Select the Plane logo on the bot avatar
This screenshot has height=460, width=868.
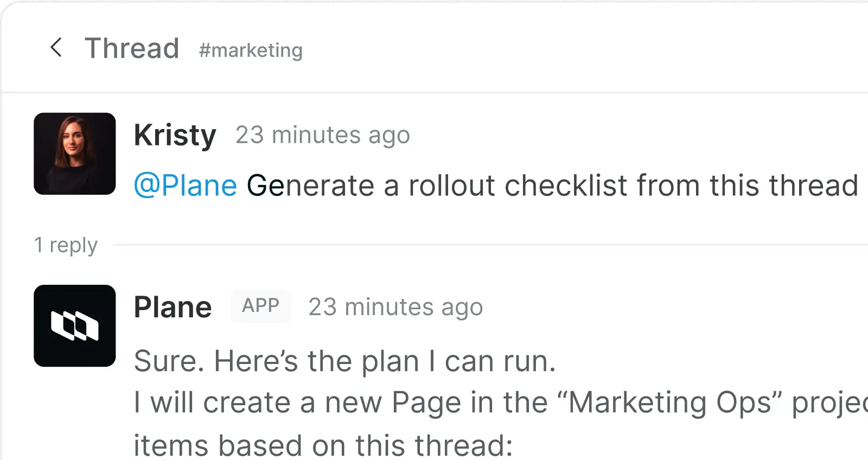(74, 325)
